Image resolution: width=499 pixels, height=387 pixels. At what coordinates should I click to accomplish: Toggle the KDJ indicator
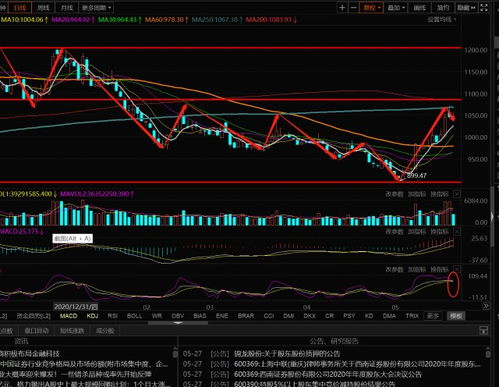(x=92, y=316)
